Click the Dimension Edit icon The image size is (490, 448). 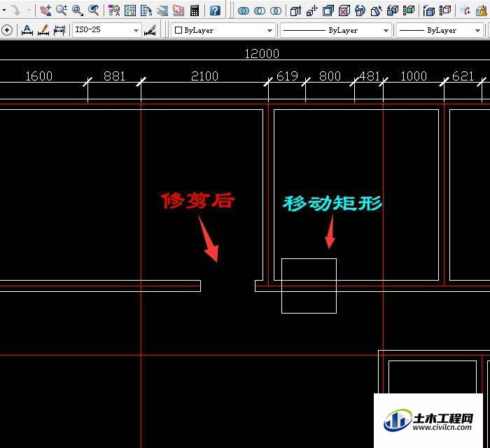(27, 30)
